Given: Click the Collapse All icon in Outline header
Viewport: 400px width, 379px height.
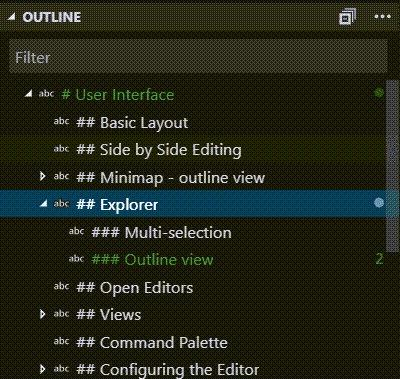Looking at the screenshot, I should [x=347, y=17].
